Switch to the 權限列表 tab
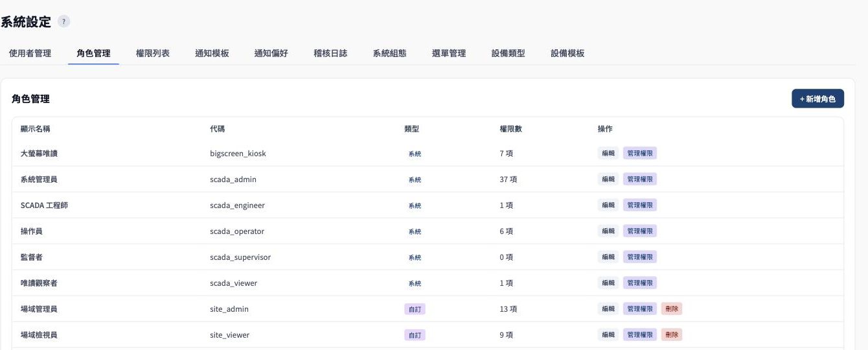The image size is (868, 350). click(153, 53)
